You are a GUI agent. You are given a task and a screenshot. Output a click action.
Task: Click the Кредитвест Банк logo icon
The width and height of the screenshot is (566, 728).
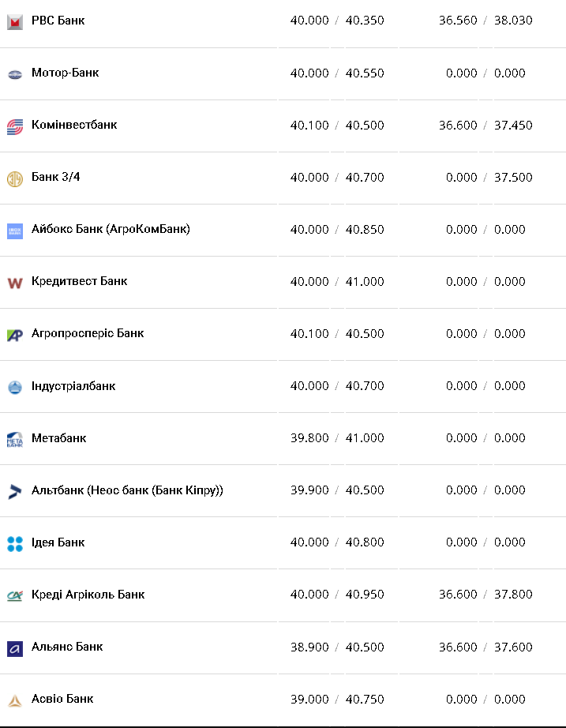tap(14, 283)
